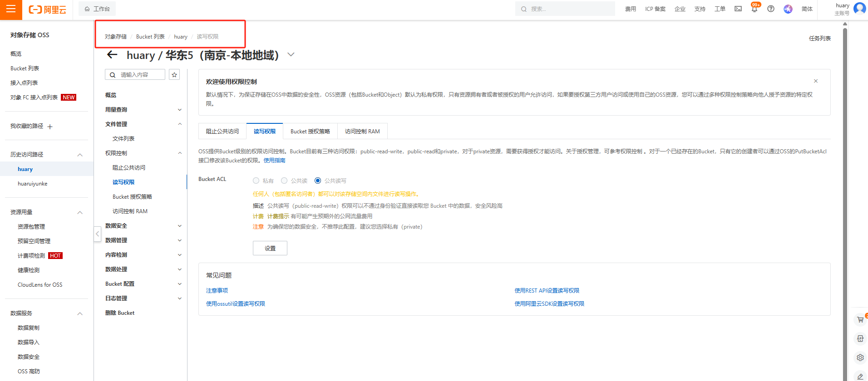Image resolution: width=868 pixels, height=381 pixels.
Task: Click the back arrow beside huary title
Action: (112, 55)
